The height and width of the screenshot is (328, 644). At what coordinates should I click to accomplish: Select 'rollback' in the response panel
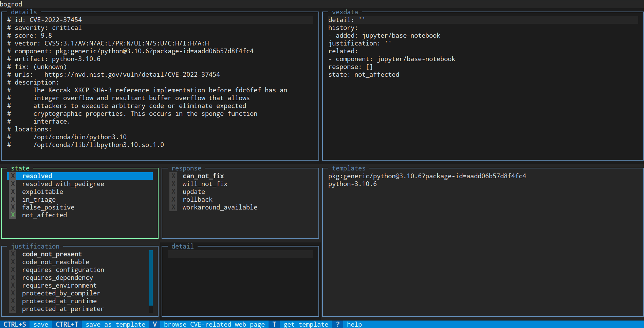pos(197,199)
